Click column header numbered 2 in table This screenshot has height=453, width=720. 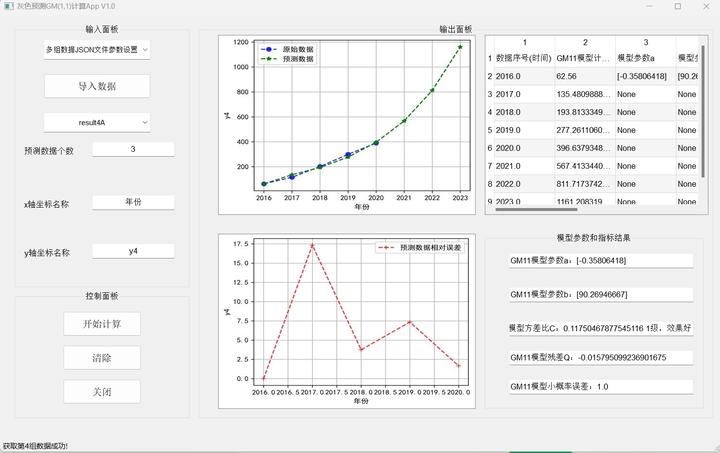[585, 43]
